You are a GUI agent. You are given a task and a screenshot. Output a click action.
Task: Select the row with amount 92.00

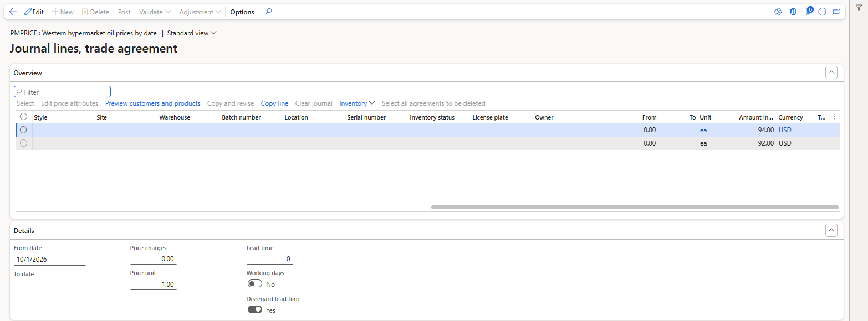pyautogui.click(x=23, y=143)
